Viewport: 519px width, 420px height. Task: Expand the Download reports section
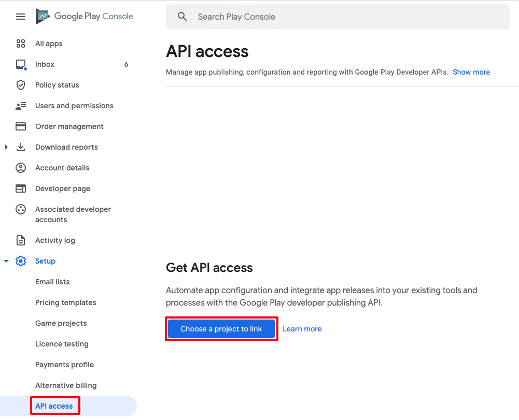[x=6, y=147]
